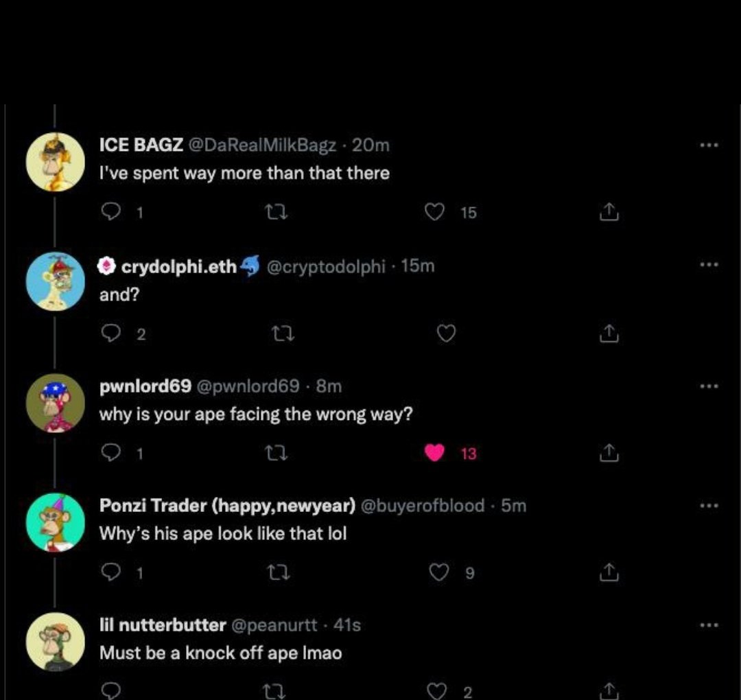Open pwnlord69's profile by display name
This screenshot has width=741, height=700.
pos(145,386)
